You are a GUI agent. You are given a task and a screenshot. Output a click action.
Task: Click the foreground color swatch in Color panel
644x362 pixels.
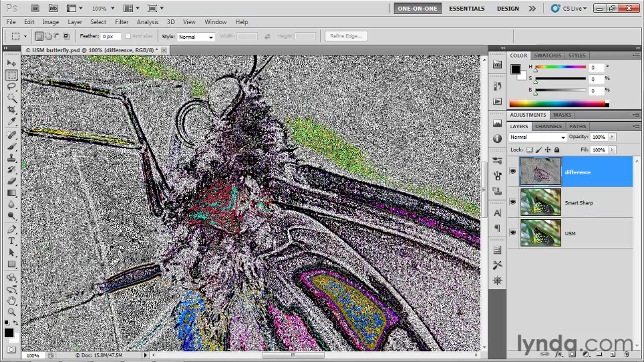[x=515, y=70]
